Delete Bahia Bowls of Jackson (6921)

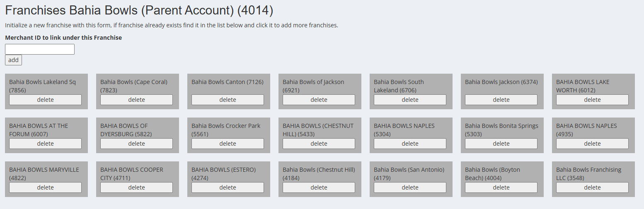(319, 100)
